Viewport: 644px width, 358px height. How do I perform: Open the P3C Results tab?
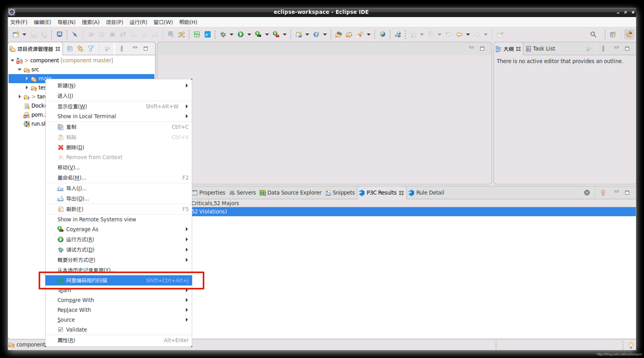coord(380,192)
